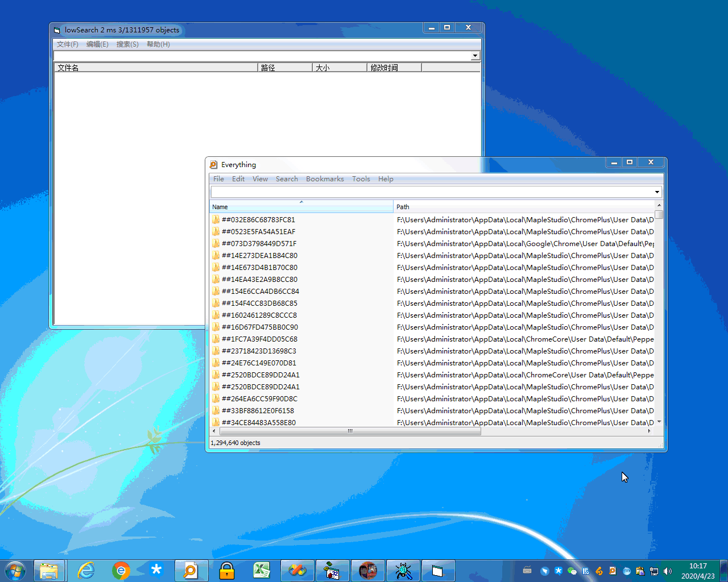Image resolution: width=728 pixels, height=582 pixels.
Task: Select the ##23718423D13698C3 result row
Action: [x=432, y=351]
